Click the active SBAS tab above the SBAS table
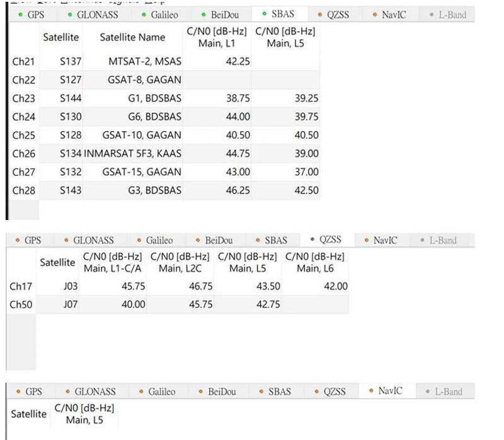Viewport: 504px width, 440px height. tap(279, 14)
